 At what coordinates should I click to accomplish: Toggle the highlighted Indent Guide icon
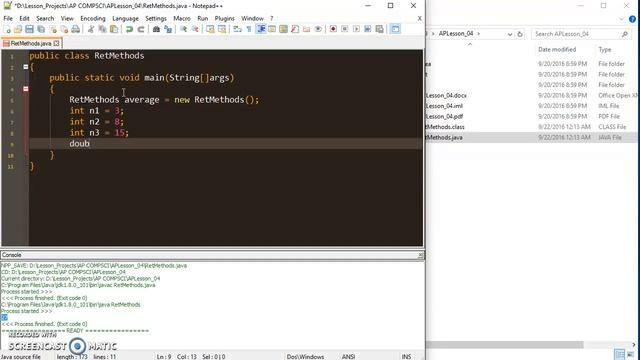coord(260,29)
